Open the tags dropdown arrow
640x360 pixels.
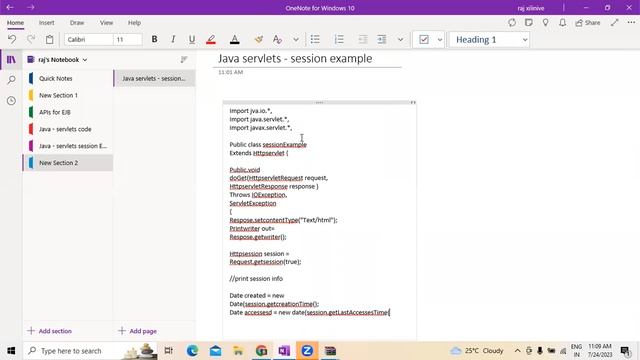tap(440, 40)
